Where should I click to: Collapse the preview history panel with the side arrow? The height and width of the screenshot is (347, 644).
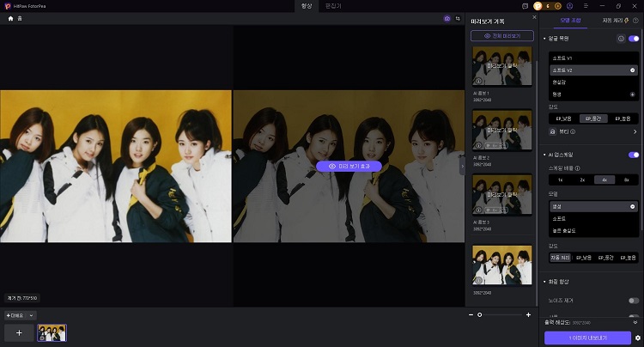(463, 167)
